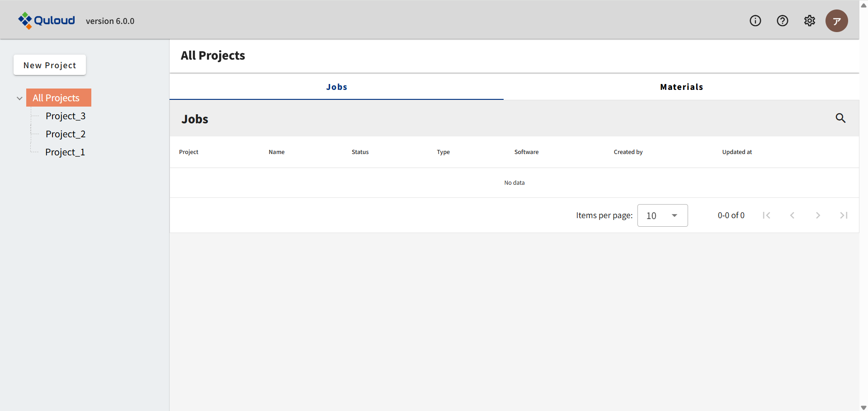Click the New Project button

pos(50,65)
